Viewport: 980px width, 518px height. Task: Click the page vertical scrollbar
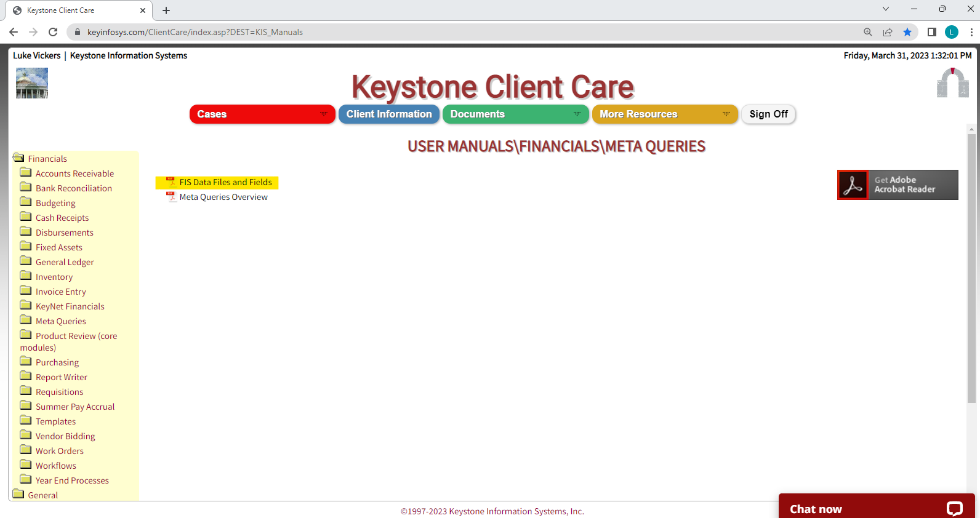click(971, 268)
